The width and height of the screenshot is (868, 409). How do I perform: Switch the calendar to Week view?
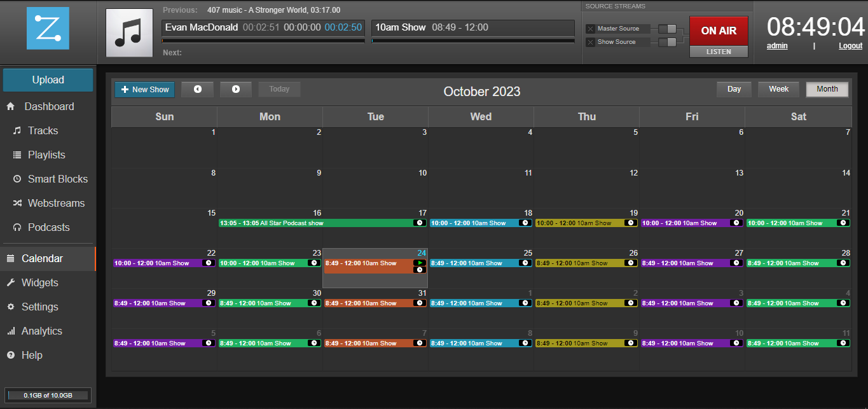pos(778,89)
